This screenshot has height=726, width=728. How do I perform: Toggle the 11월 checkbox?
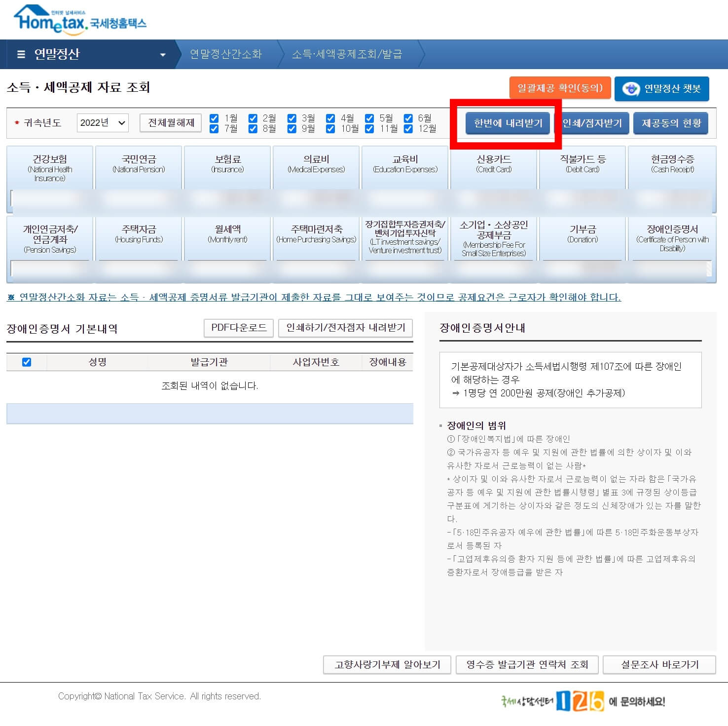pyautogui.click(x=369, y=129)
